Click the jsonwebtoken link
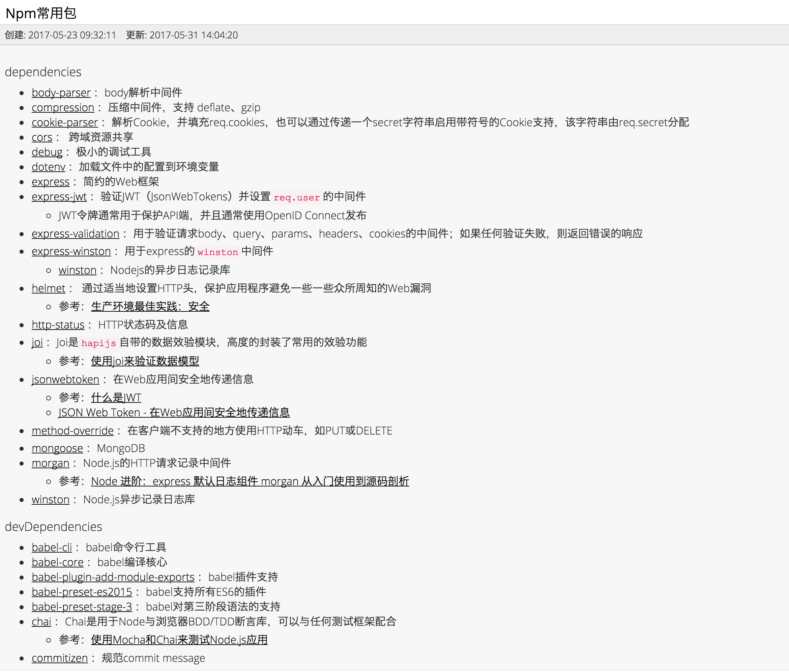The image size is (789, 672). click(x=65, y=380)
